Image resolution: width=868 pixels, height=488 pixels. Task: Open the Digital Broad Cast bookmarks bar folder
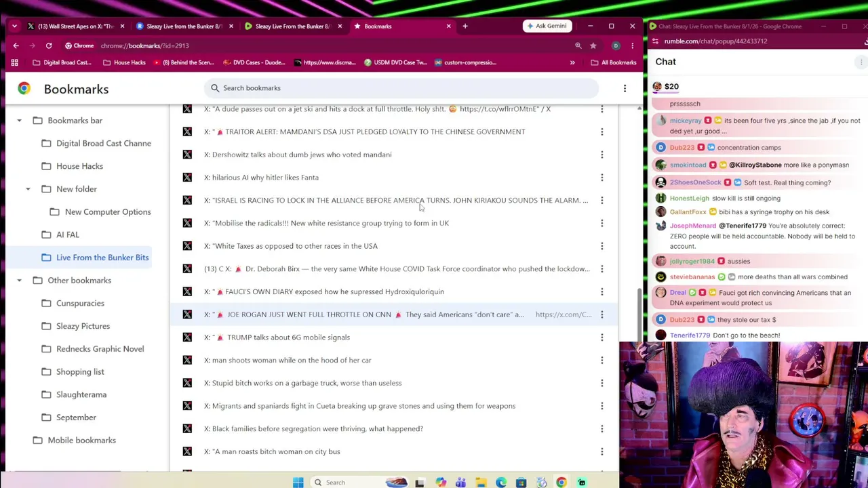click(x=62, y=62)
